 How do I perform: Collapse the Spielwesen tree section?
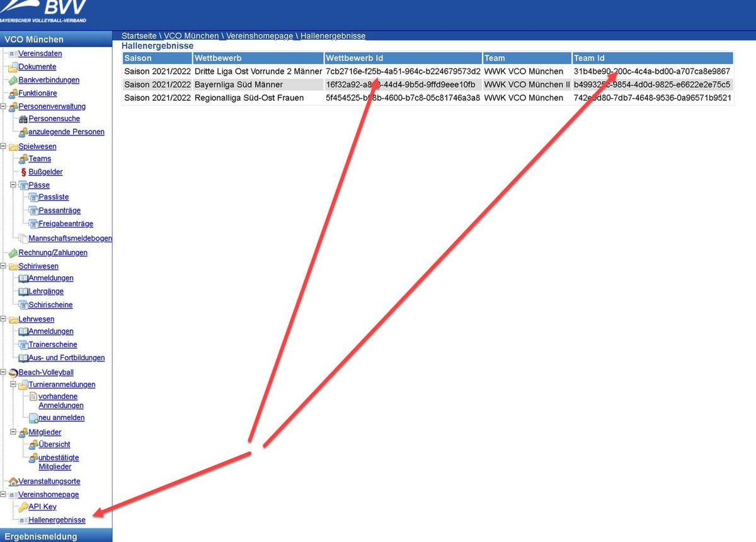pyautogui.click(x=4, y=147)
